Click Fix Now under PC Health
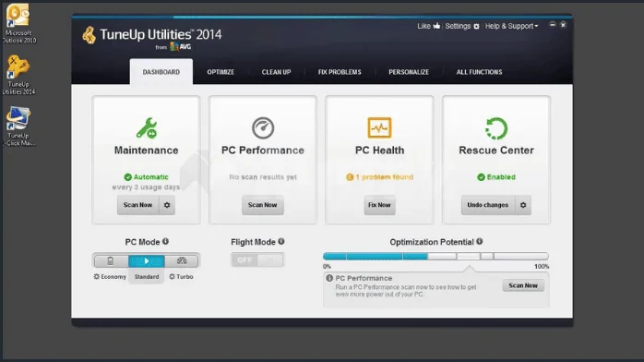The width and height of the screenshot is (644, 362). [379, 205]
